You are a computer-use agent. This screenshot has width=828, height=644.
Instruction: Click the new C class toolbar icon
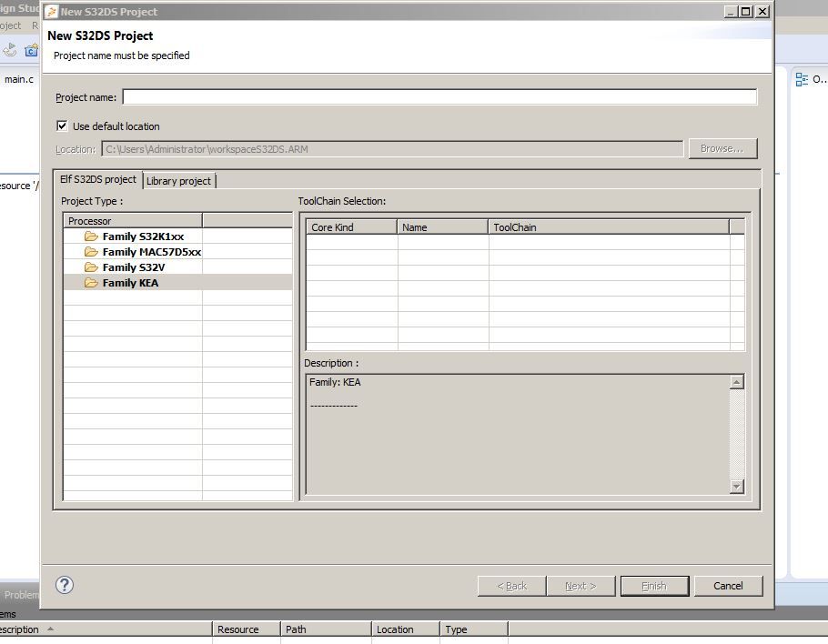32,51
